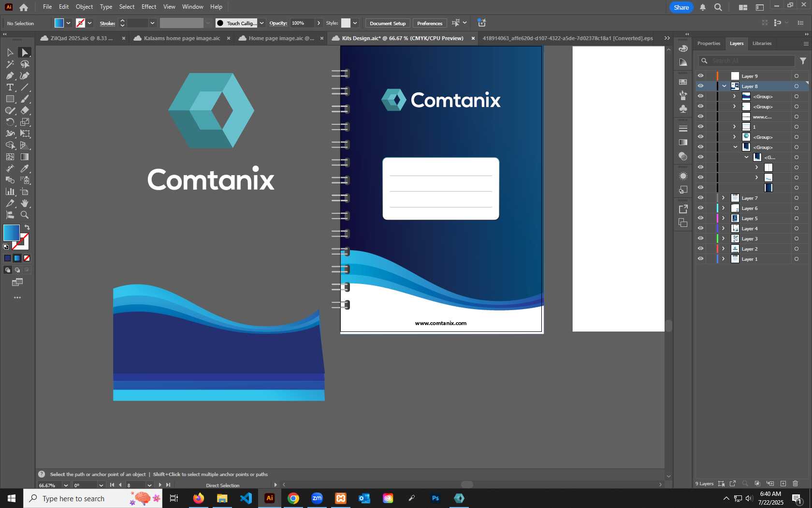The height and width of the screenshot is (508, 812).
Task: Click the Swap Fill and Stroke arrow
Action: coord(27,227)
